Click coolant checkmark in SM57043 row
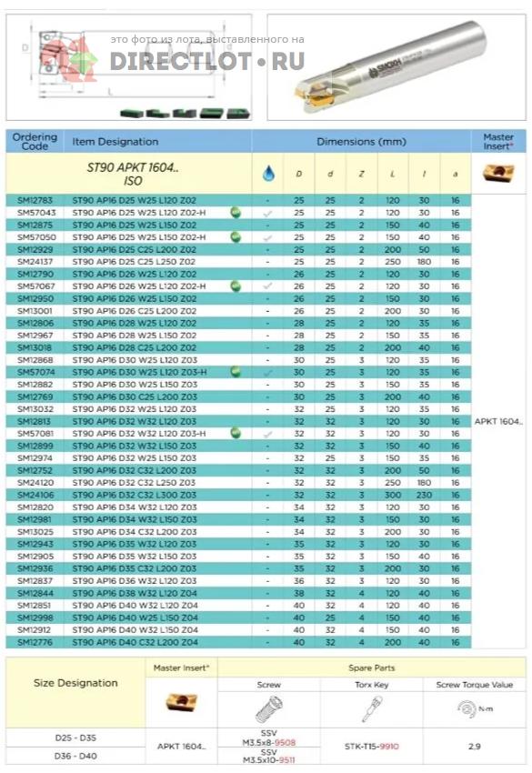This screenshot has height=773, width=532. [267, 214]
